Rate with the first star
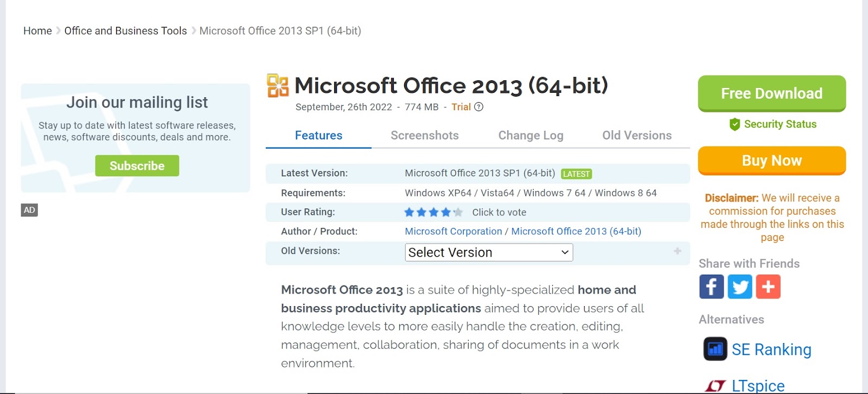This screenshot has height=394, width=868. point(409,212)
